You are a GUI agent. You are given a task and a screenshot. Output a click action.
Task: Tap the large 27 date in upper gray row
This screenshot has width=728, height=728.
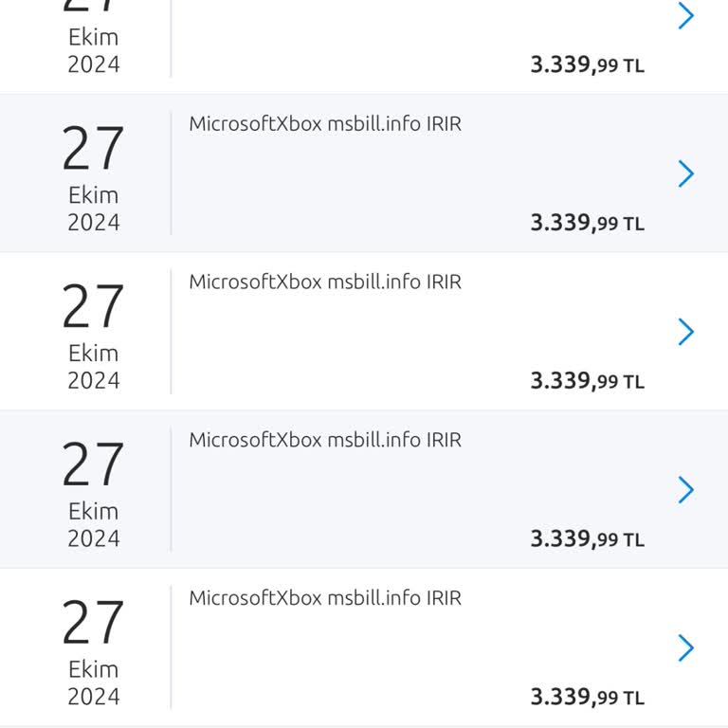[x=93, y=149]
